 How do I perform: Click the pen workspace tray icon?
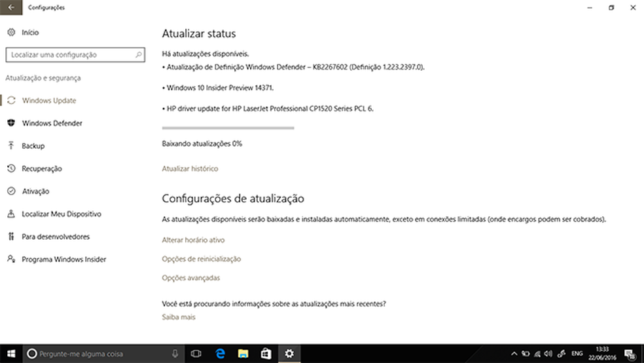coord(562,354)
